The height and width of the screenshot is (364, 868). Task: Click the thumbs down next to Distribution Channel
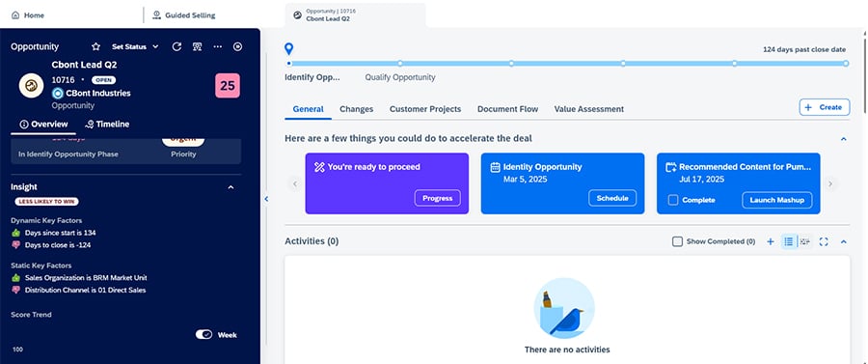[15, 290]
